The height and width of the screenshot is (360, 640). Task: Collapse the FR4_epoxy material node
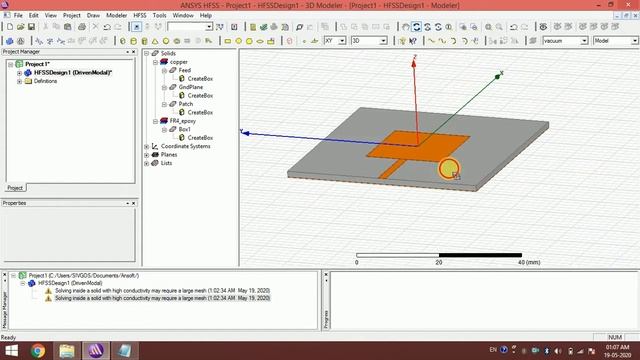pos(156,121)
